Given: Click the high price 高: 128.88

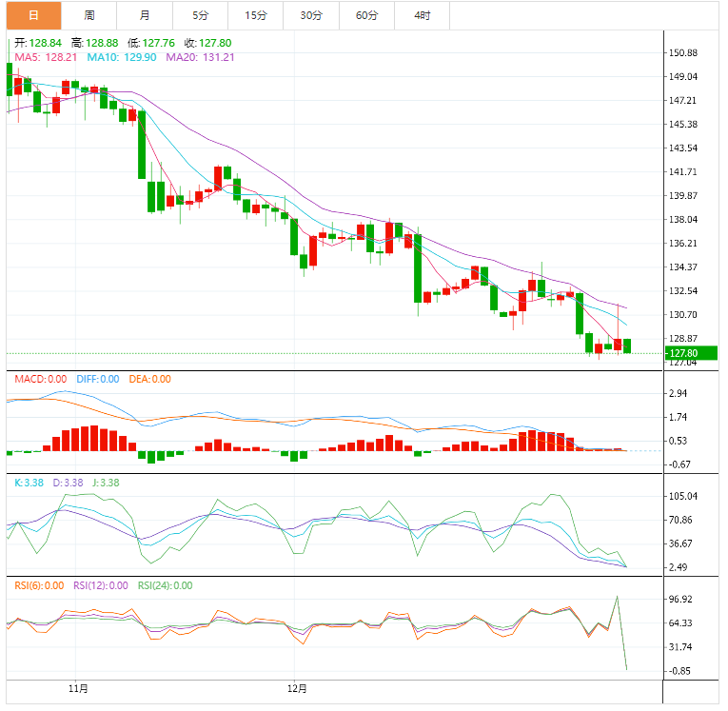Looking at the screenshot, I should pyautogui.click(x=94, y=43).
